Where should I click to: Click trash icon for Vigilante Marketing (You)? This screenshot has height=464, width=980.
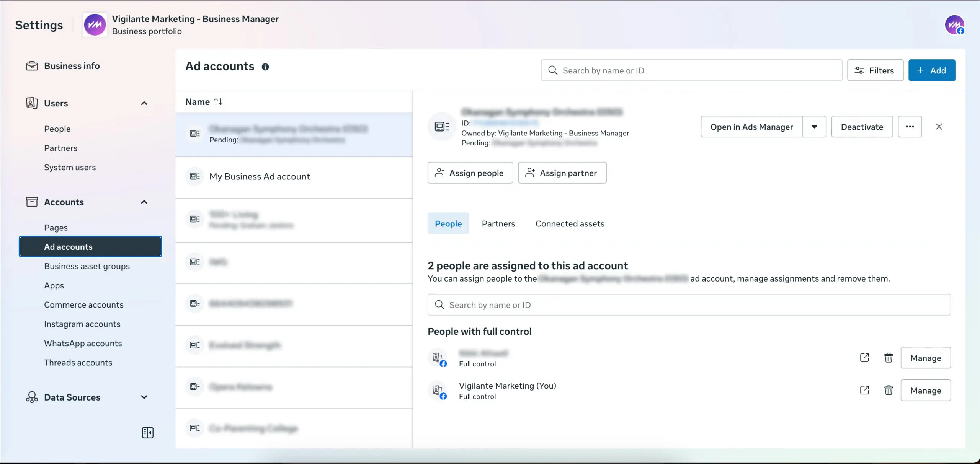point(889,390)
